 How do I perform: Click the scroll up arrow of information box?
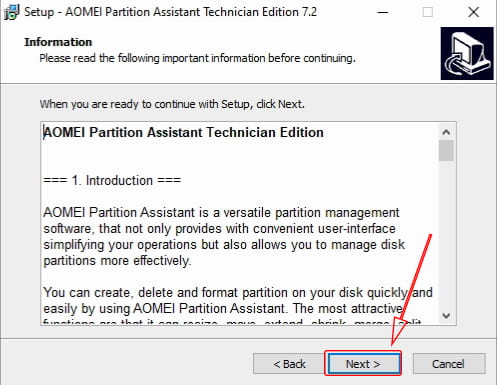pyautogui.click(x=446, y=132)
